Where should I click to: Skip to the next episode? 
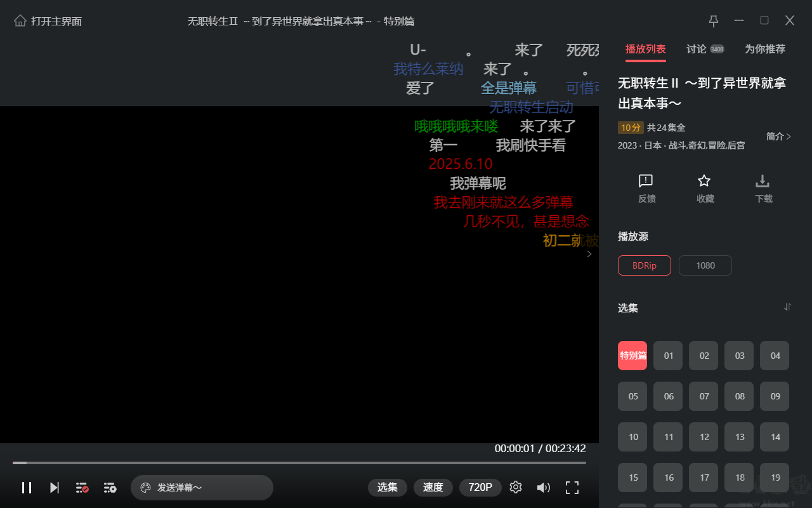pos(55,488)
